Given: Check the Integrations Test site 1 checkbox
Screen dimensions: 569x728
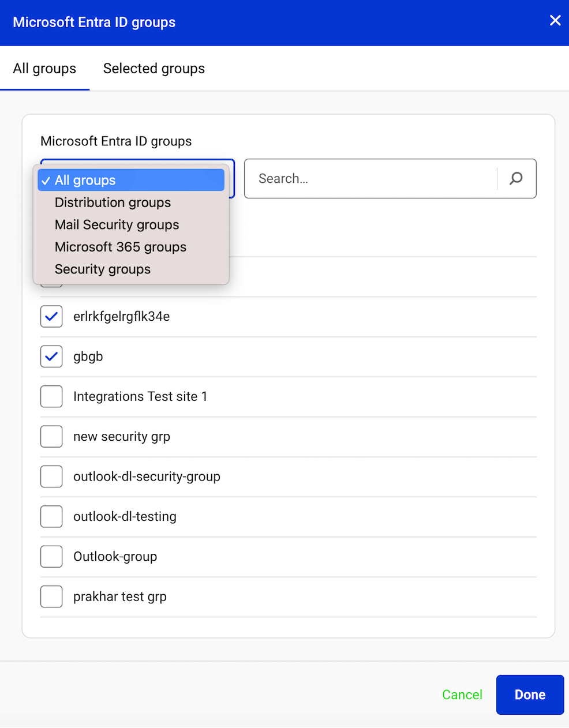Looking at the screenshot, I should click(x=51, y=397).
